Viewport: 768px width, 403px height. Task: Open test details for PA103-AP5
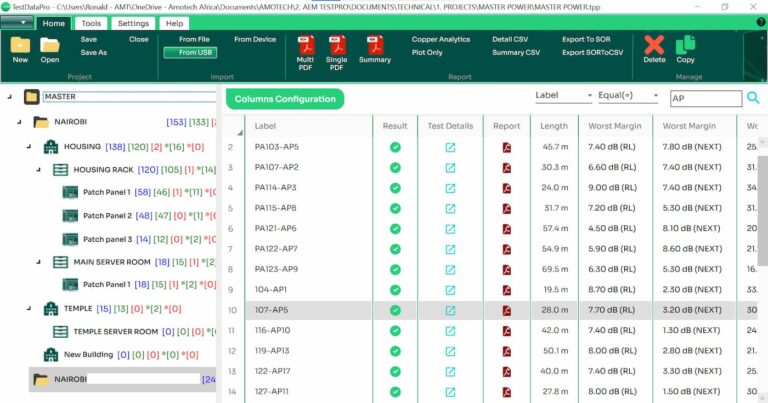pos(450,147)
